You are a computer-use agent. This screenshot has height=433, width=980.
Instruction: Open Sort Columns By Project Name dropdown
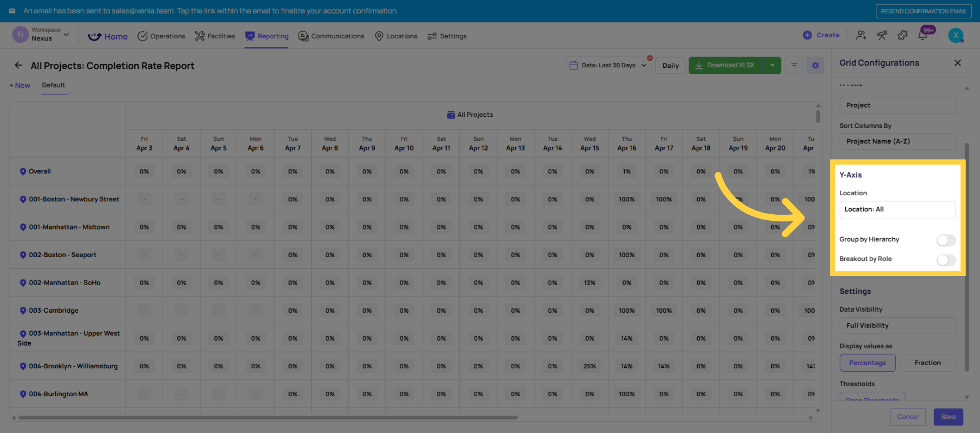click(897, 141)
